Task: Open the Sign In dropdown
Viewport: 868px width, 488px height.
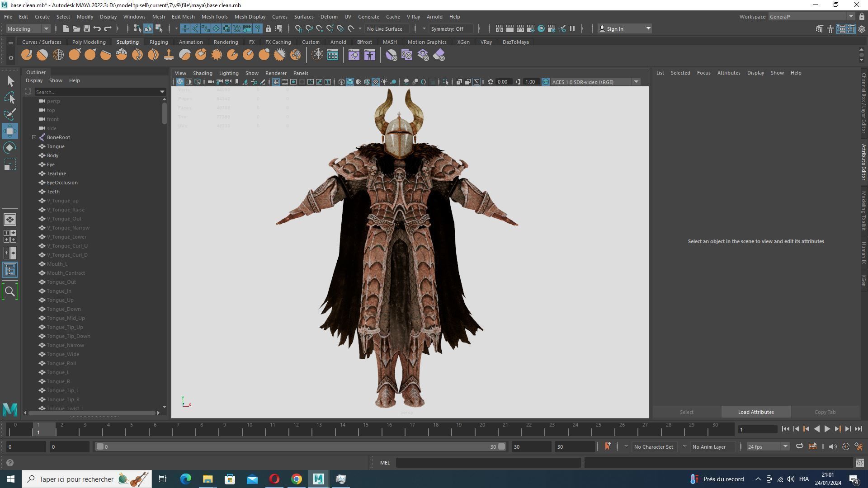Action: [x=624, y=29]
